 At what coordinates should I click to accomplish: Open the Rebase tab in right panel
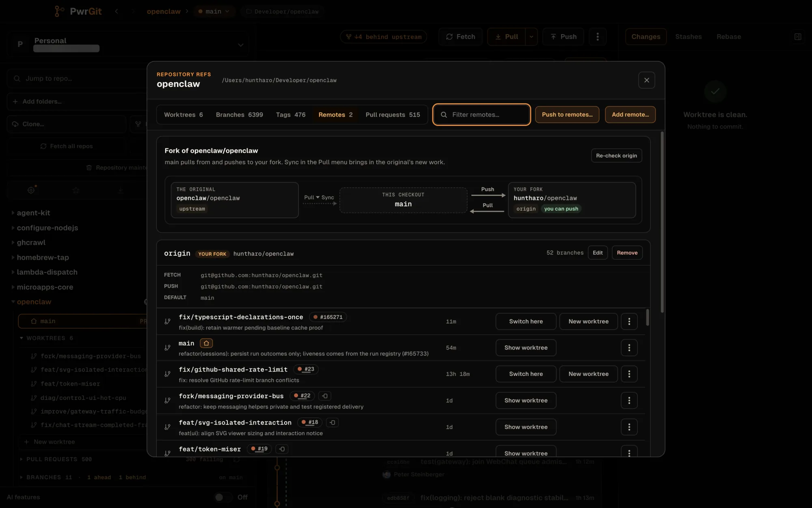728,37
